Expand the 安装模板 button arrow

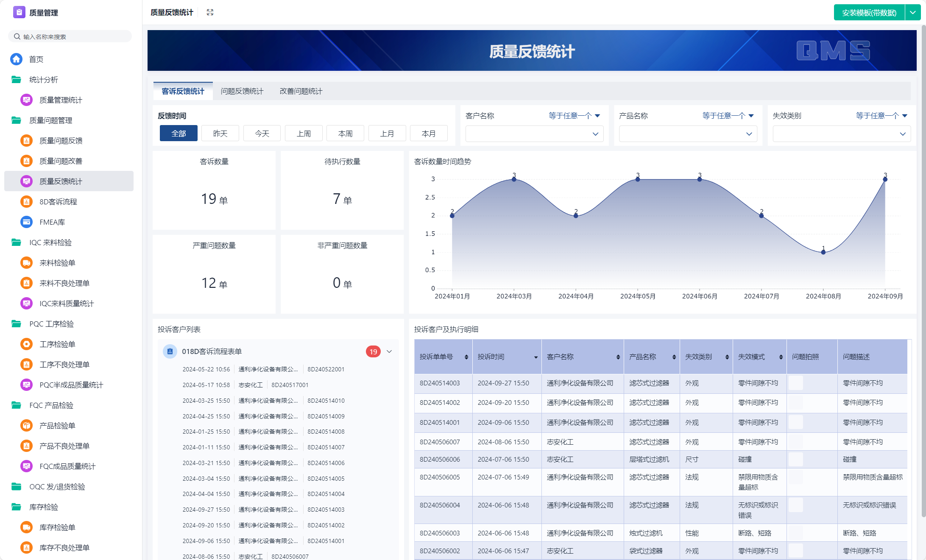coord(913,12)
